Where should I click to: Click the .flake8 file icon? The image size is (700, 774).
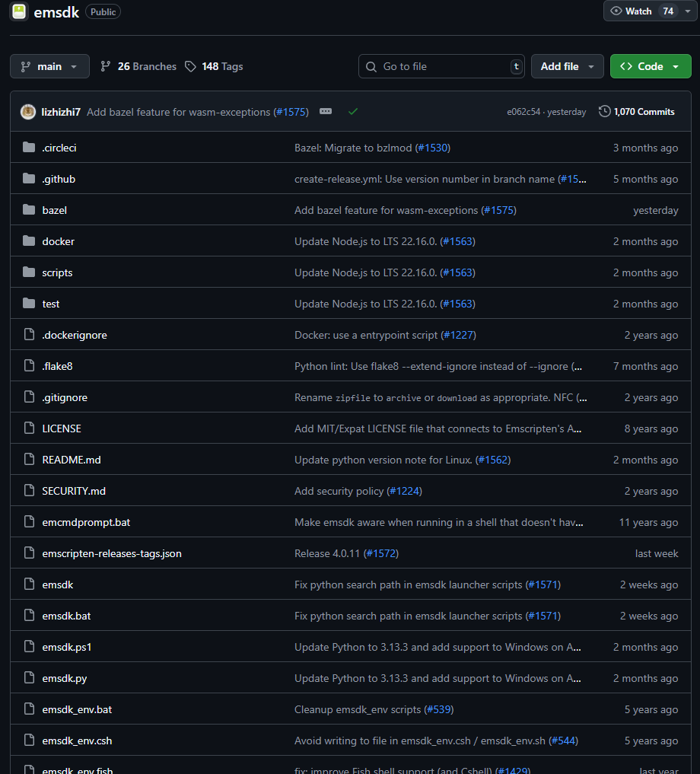point(29,365)
